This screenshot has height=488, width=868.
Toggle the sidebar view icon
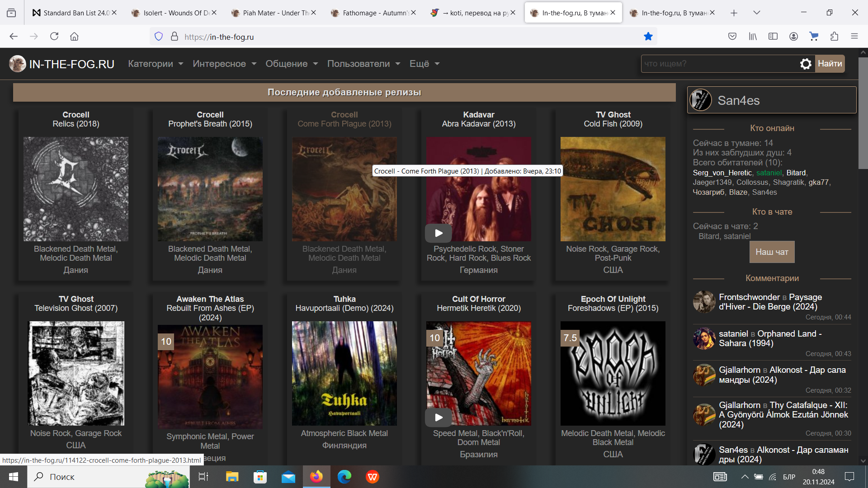click(773, 37)
